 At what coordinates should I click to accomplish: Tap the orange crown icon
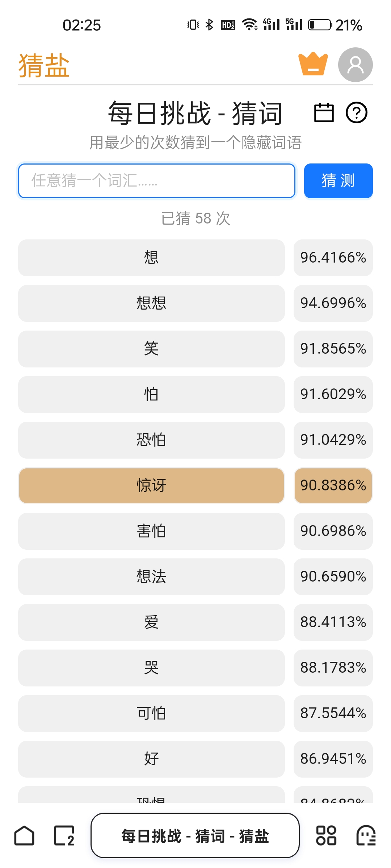pyautogui.click(x=313, y=64)
